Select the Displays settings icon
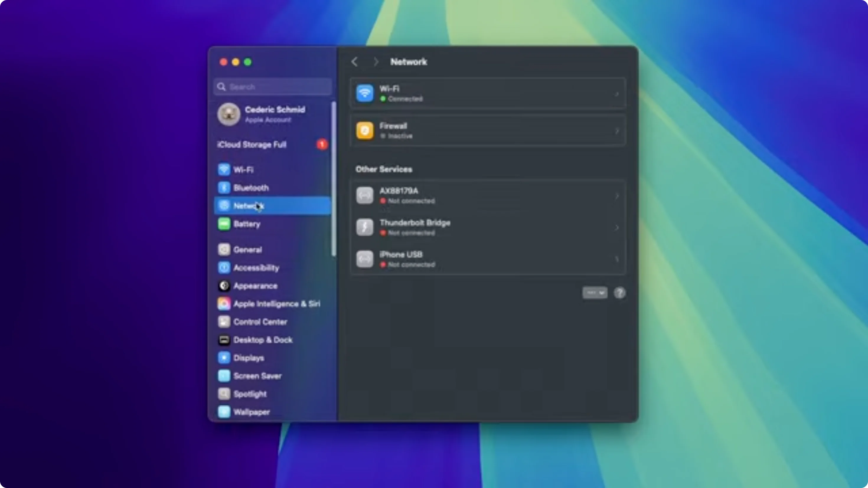 click(224, 358)
